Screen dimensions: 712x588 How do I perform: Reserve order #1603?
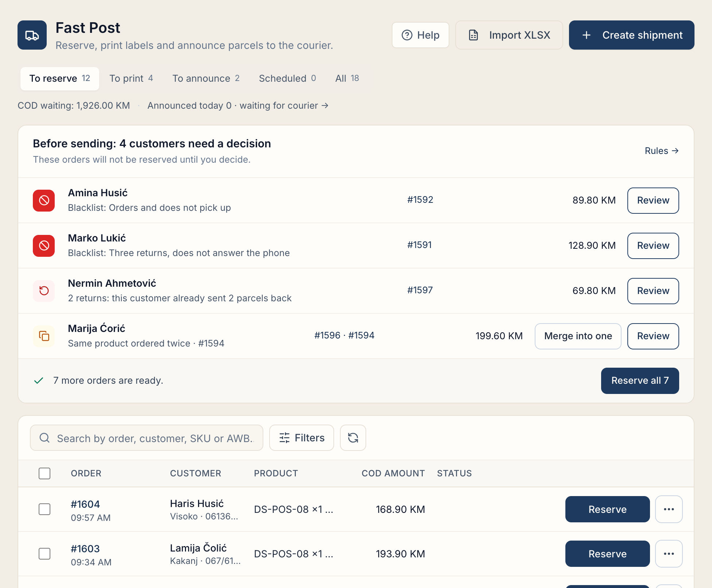click(x=607, y=553)
